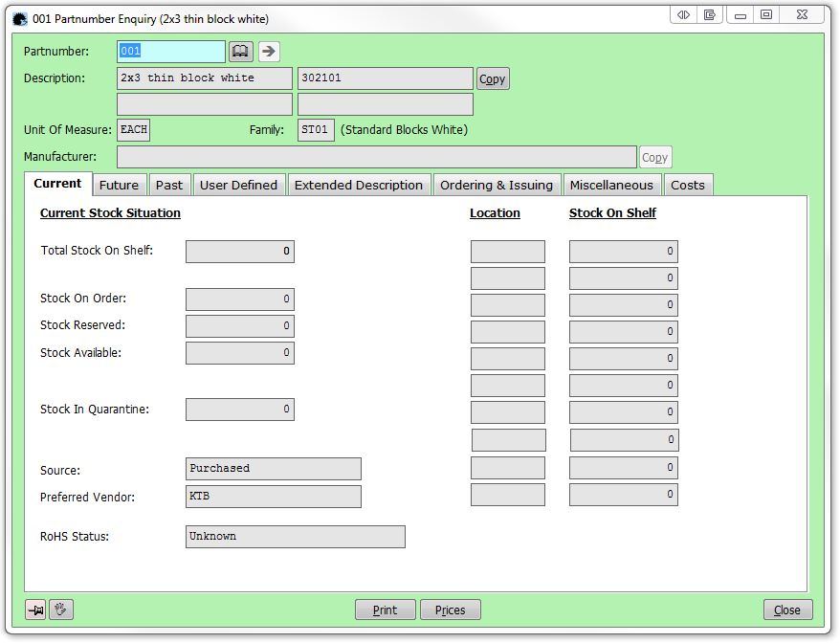Click the second description line left field
Screen dimensions: 840x643
coord(205,104)
